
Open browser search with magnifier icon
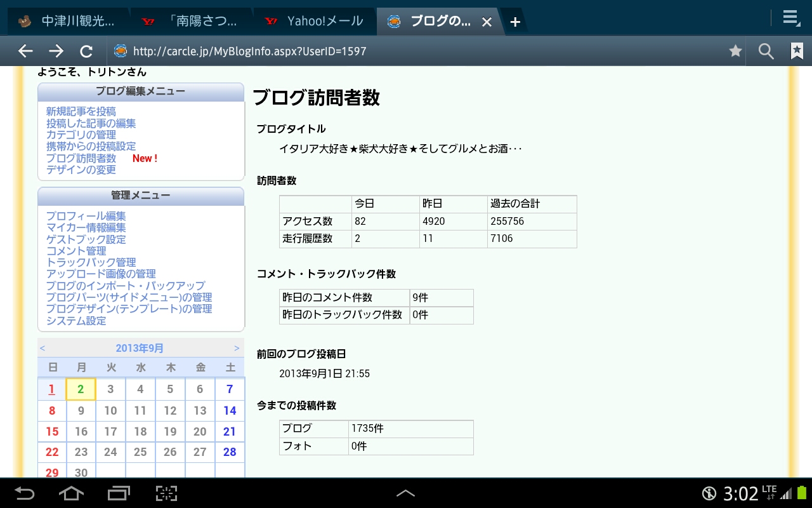pos(765,51)
